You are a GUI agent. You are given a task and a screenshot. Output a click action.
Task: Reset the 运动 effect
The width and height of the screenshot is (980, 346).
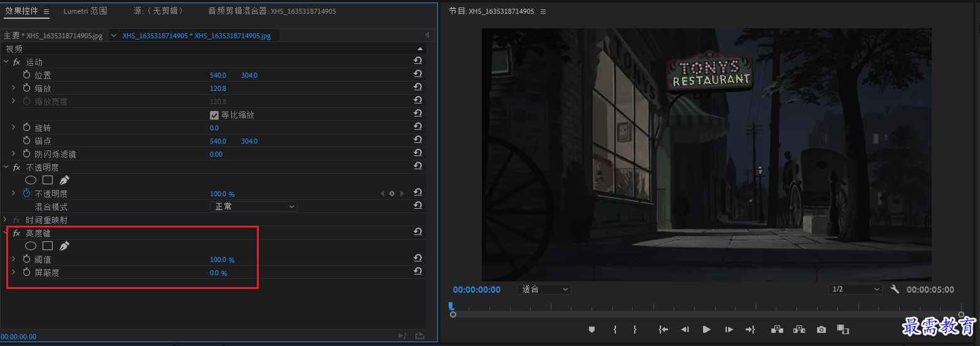417,61
